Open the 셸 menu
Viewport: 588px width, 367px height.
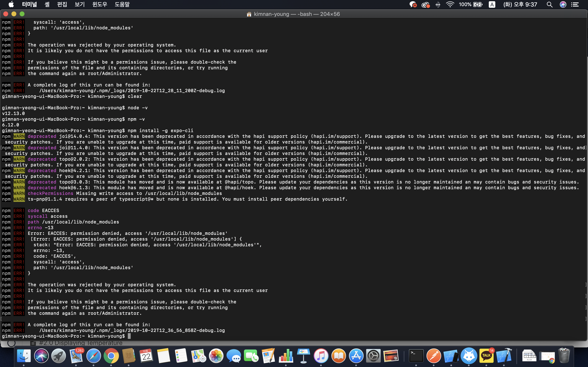click(x=47, y=4)
